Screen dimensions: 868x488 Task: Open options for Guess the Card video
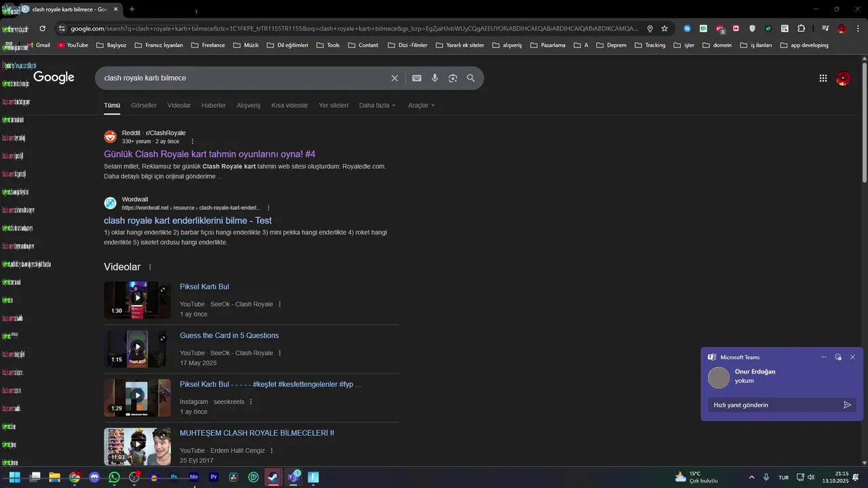[279, 353]
